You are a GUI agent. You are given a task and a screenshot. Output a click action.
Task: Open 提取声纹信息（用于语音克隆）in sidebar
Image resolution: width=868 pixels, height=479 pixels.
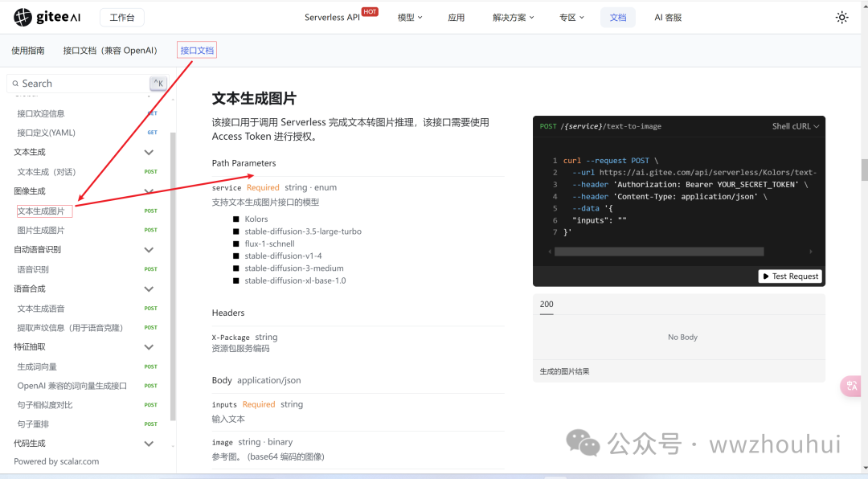[x=70, y=328]
